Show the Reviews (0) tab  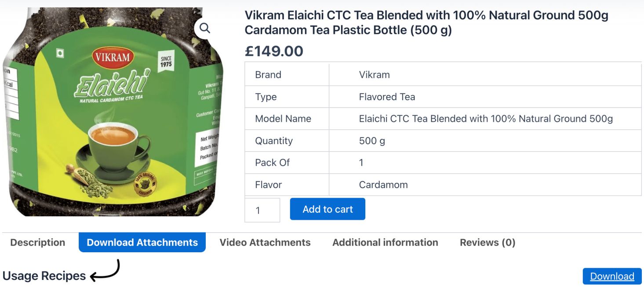pos(488,243)
